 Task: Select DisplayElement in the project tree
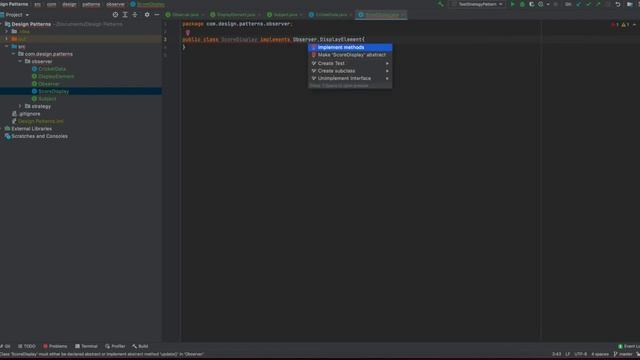pos(56,76)
